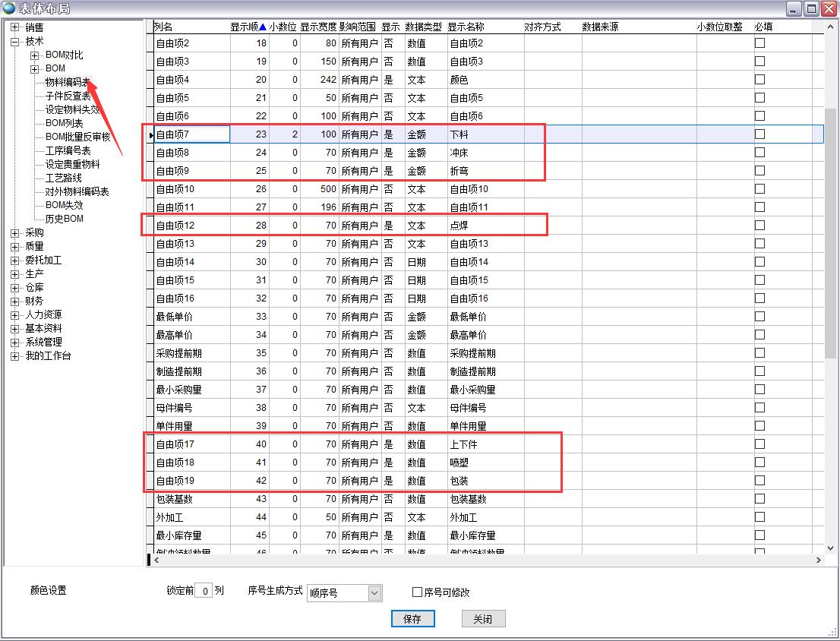Expand the 财务 tree node
Image resolution: width=840 pixels, height=641 pixels.
(15, 301)
